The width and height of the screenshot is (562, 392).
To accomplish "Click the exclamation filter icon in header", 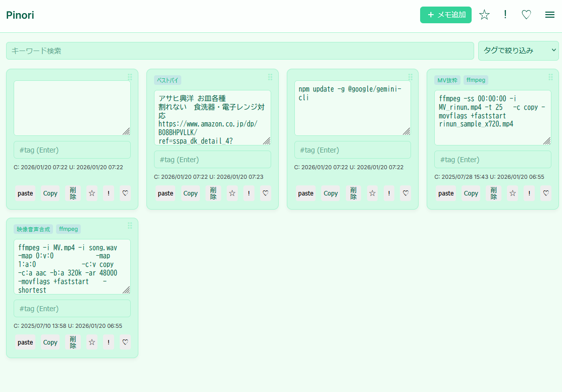I will pyautogui.click(x=505, y=15).
